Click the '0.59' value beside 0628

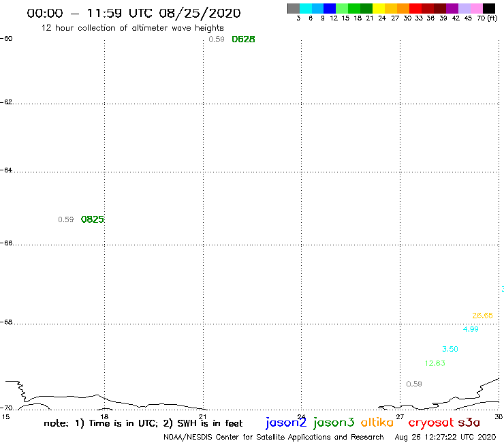217,40
